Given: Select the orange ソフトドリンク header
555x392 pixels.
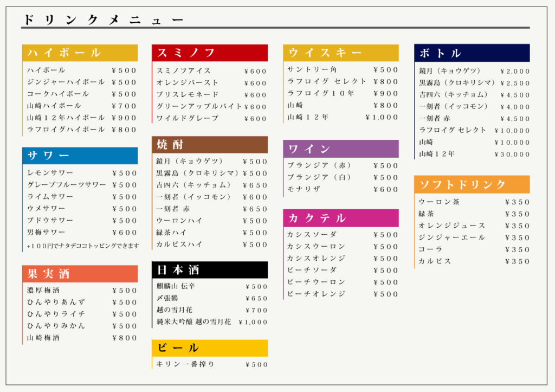Looking at the screenshot, I should pos(472,184).
